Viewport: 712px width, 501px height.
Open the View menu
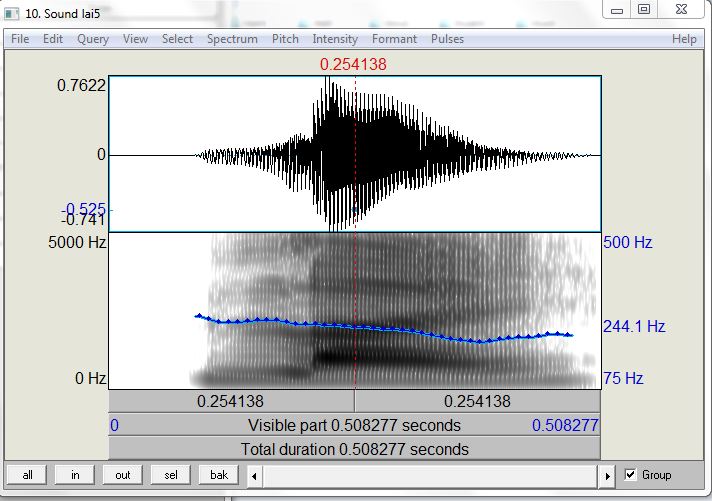coord(135,39)
